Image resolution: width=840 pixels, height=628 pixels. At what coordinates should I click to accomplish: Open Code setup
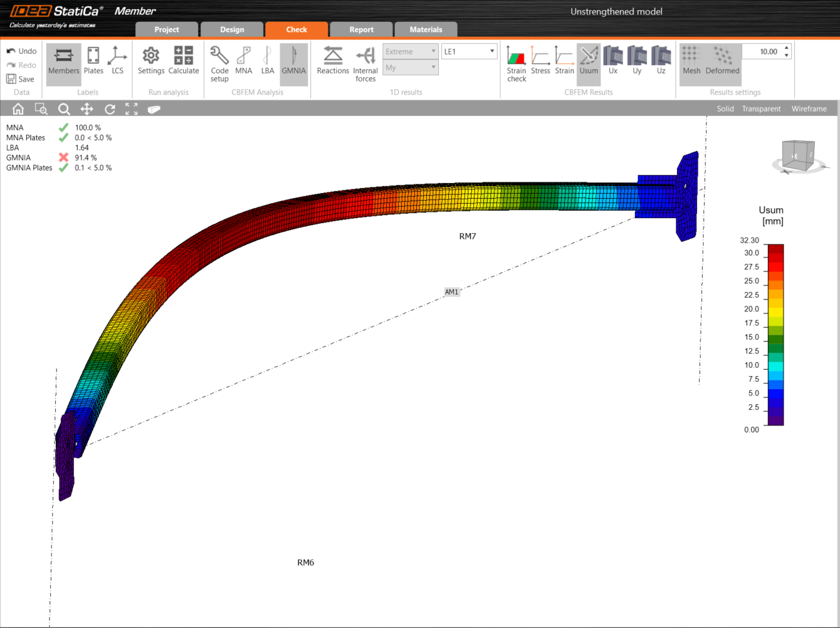tap(219, 63)
